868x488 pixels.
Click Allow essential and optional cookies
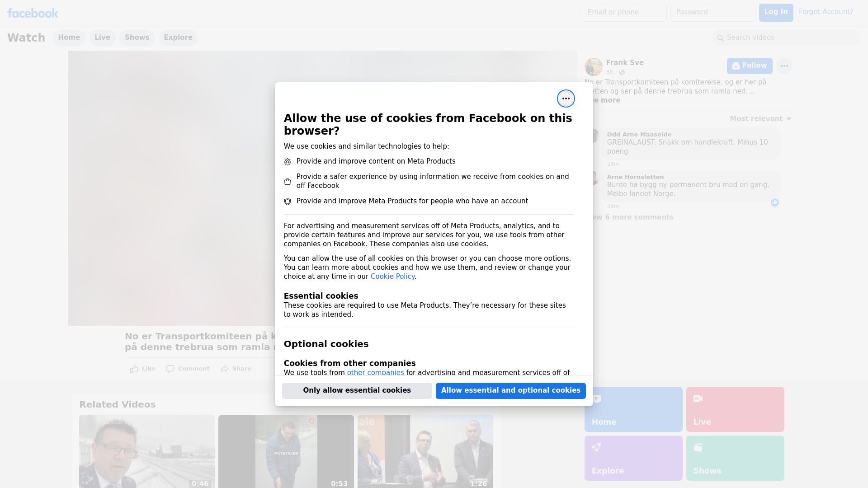coord(511,390)
